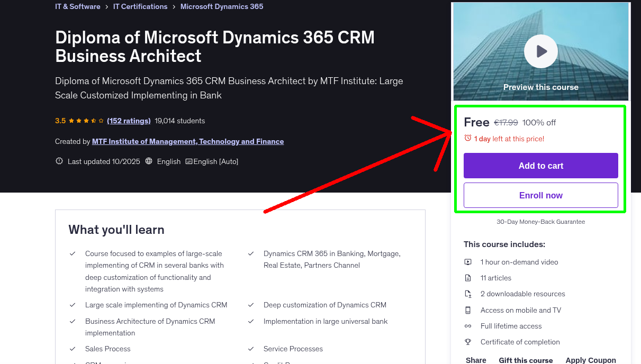Click Add to cart

coord(540,166)
